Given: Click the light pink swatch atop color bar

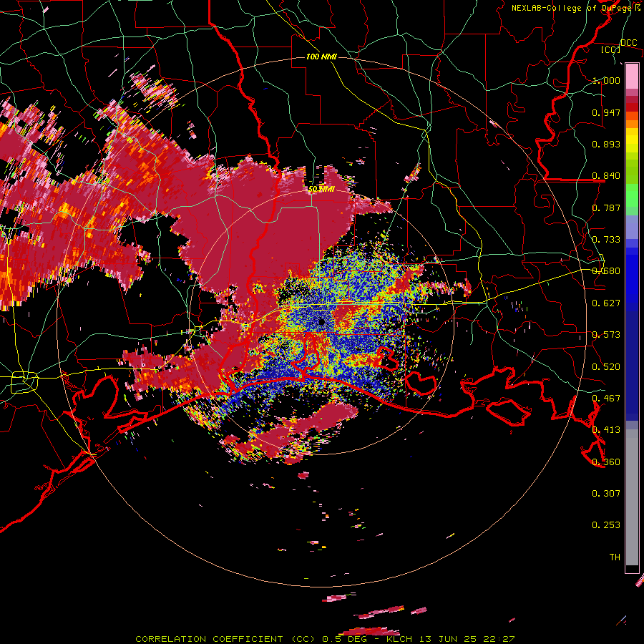Looking at the screenshot, I should [x=632, y=77].
